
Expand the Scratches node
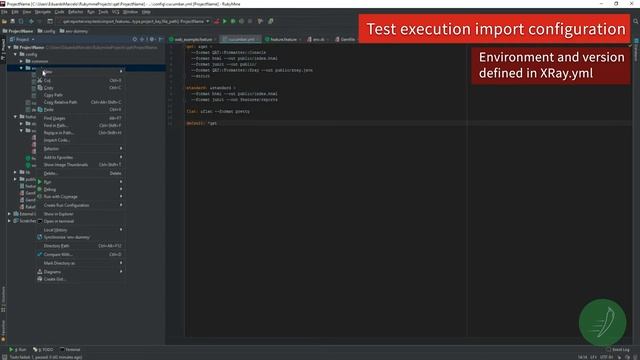click(9, 221)
